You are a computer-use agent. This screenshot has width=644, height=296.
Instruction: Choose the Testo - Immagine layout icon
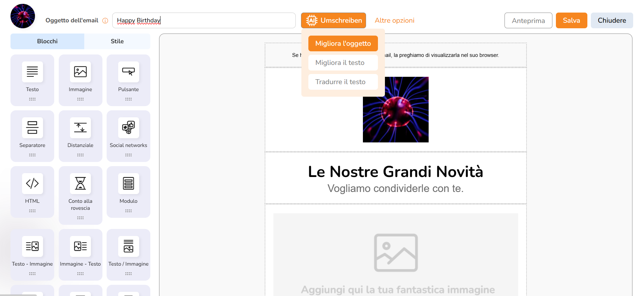[x=32, y=246]
